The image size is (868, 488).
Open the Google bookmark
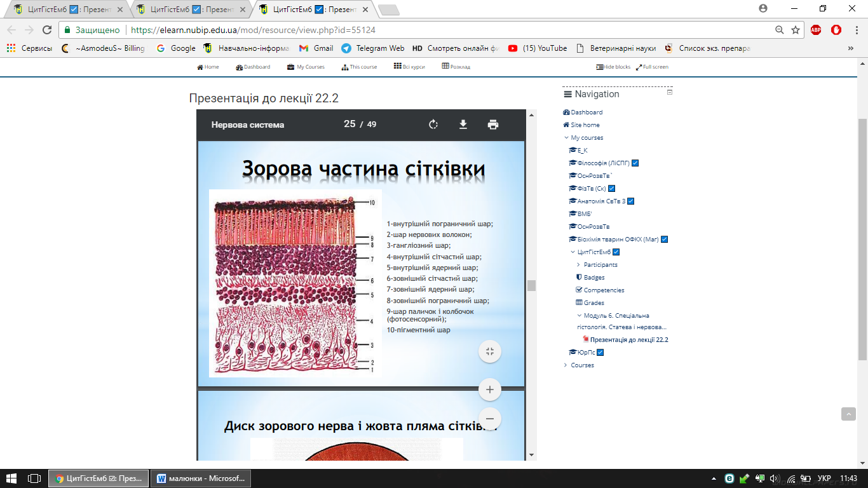pyautogui.click(x=176, y=48)
